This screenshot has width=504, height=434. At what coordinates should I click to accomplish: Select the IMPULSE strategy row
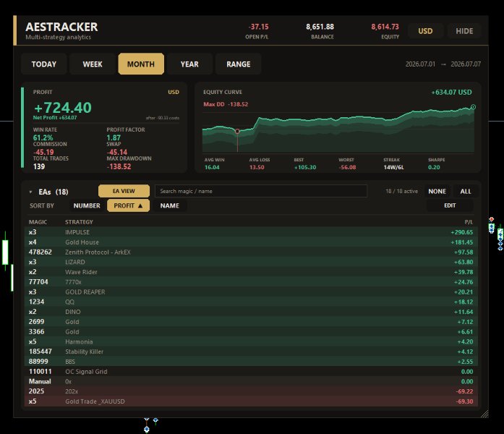click(251, 231)
